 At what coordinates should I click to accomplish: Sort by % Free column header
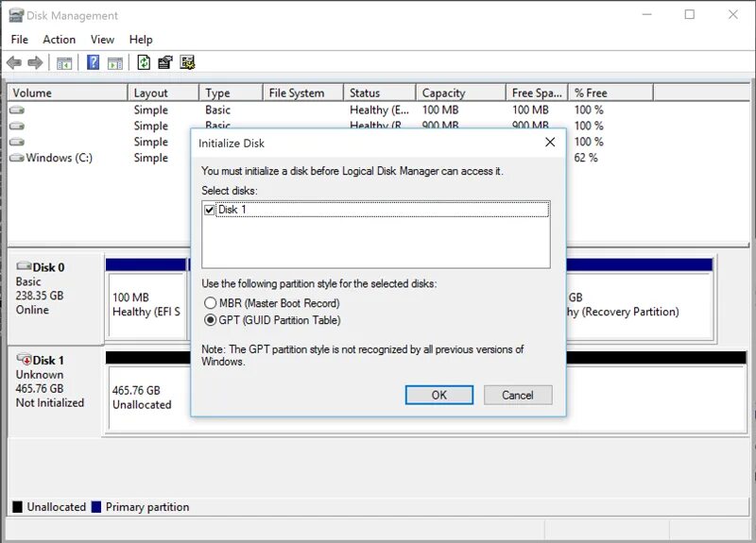pyautogui.click(x=610, y=93)
